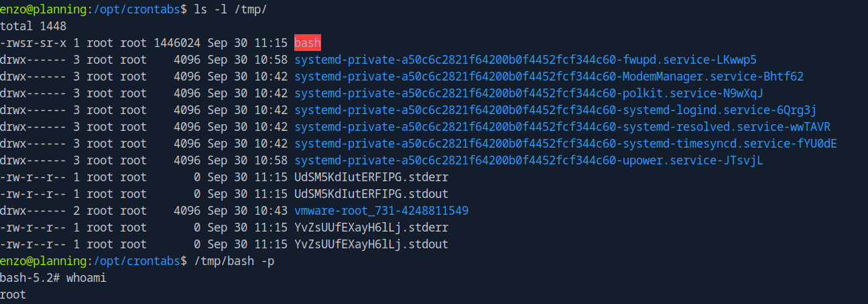Screen dimensions: 868x304
Task: Click the systemd-logind.service directory name
Action: [556, 110]
